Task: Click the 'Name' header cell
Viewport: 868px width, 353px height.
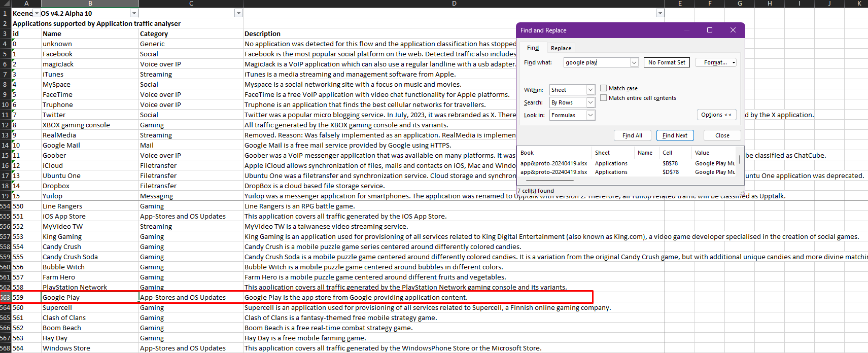Action: [x=90, y=33]
